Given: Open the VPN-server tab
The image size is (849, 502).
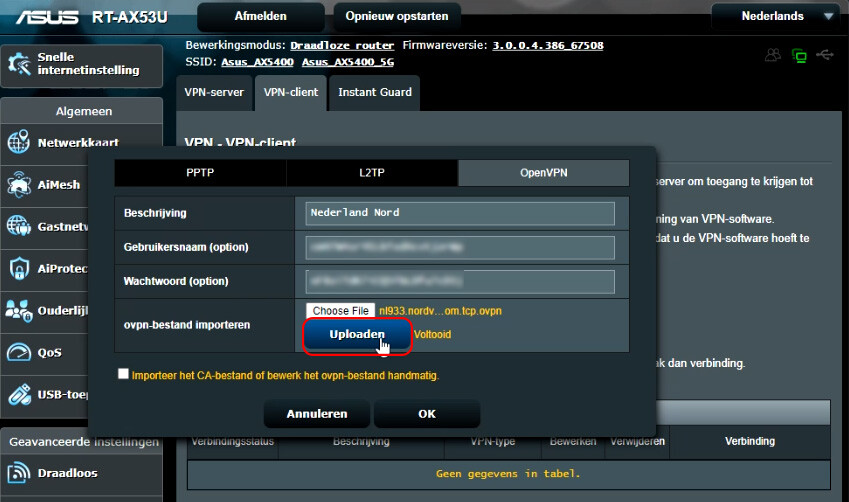Looking at the screenshot, I should tap(214, 93).
